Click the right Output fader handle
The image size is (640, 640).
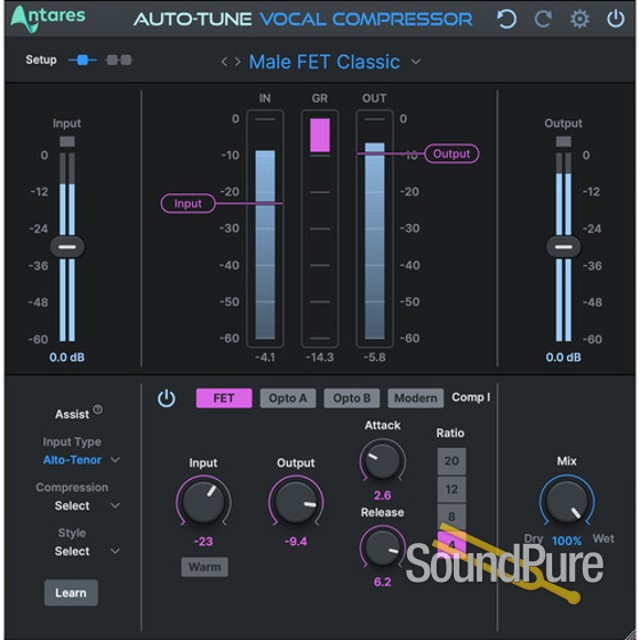click(564, 247)
